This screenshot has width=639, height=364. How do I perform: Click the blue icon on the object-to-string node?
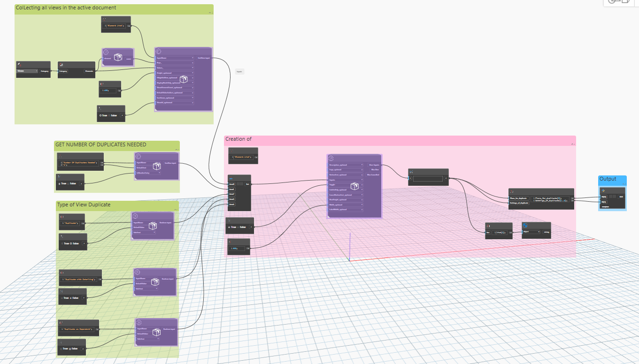[525, 225]
